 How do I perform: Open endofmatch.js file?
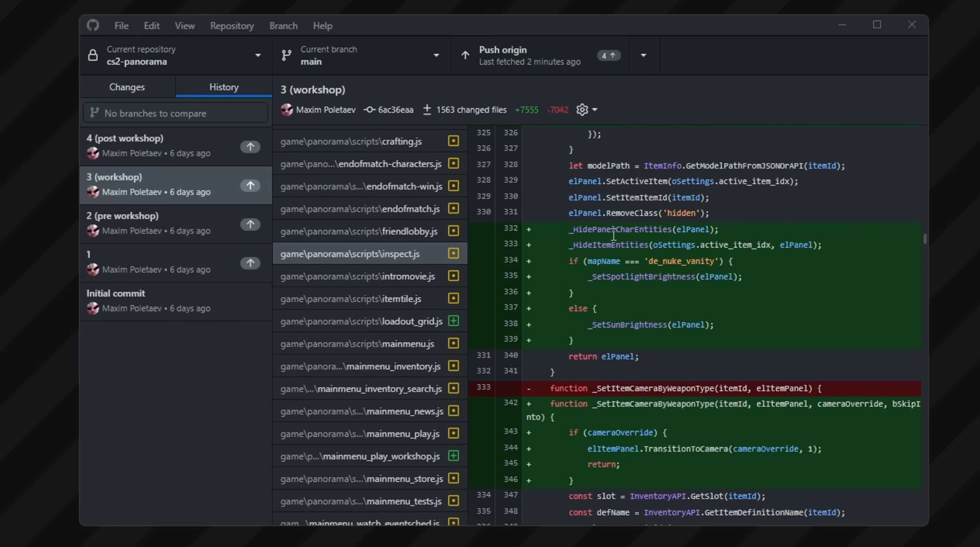[370, 209]
